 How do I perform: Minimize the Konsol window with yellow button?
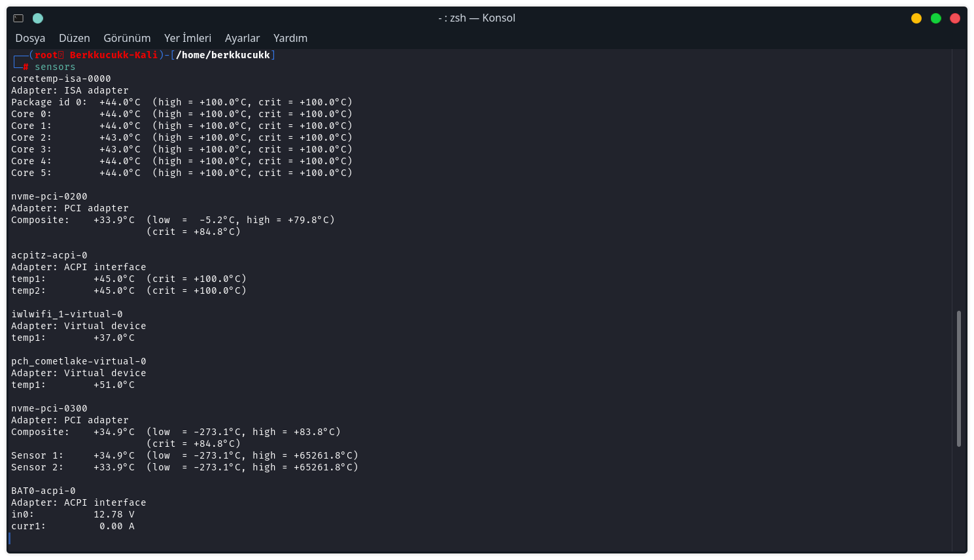point(916,18)
